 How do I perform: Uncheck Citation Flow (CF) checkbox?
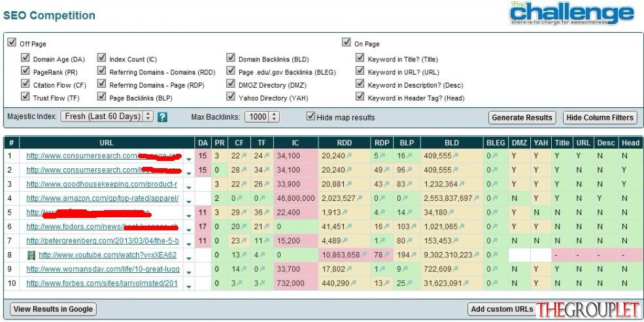[x=25, y=84]
